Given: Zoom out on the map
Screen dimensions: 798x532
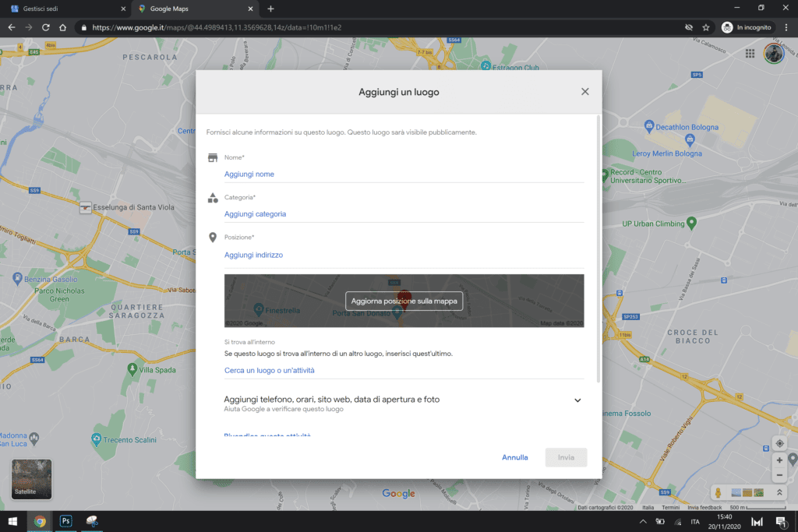Looking at the screenshot, I should pyautogui.click(x=779, y=475).
